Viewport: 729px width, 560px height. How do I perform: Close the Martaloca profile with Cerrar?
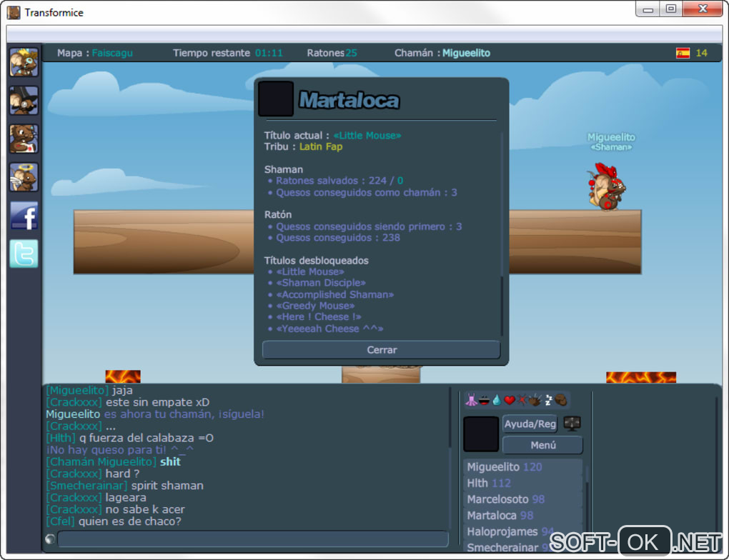point(381,349)
